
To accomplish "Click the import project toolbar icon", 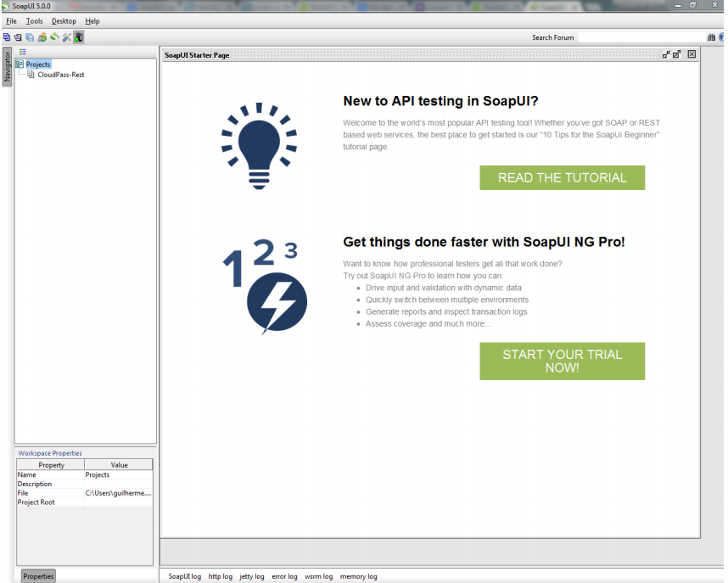I will click(18, 37).
